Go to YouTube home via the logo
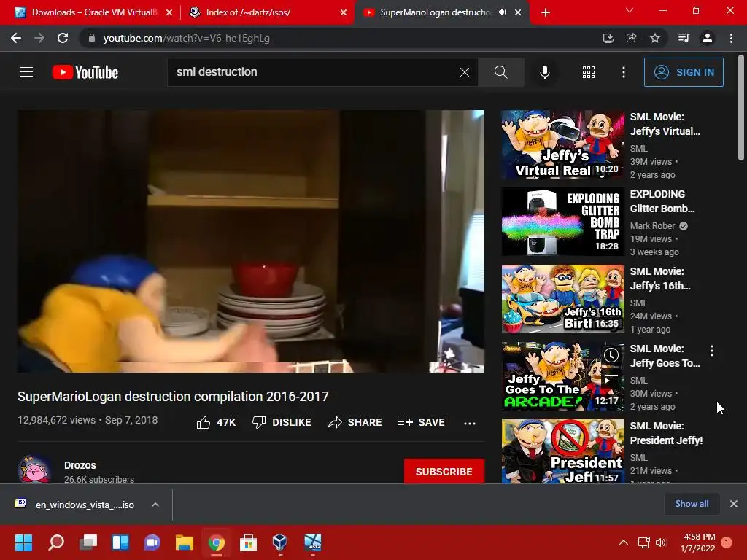This screenshot has width=747, height=560. (x=85, y=72)
